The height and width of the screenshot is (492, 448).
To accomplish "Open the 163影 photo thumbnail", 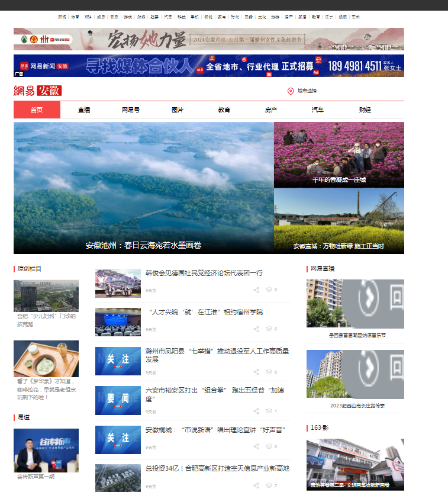I will click(355, 464).
